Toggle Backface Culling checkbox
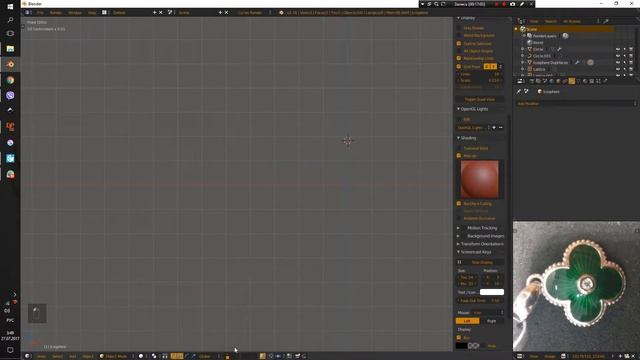 [459, 203]
